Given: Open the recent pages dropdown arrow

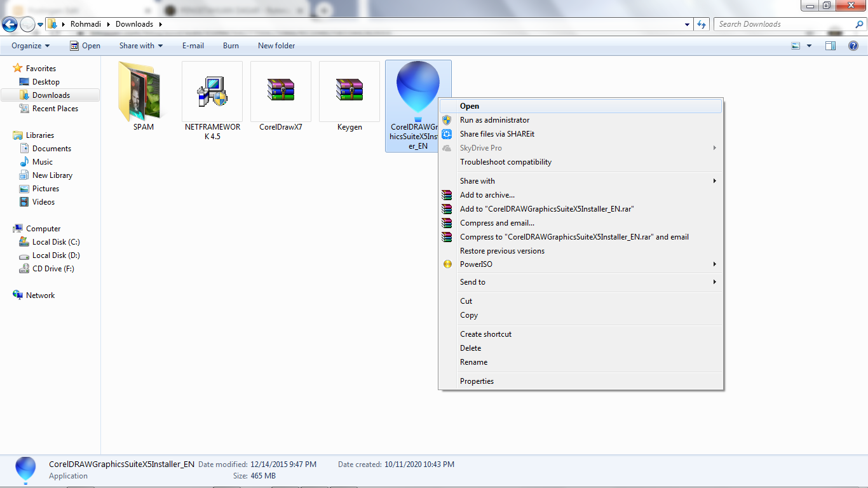Looking at the screenshot, I should pyautogui.click(x=41, y=25).
